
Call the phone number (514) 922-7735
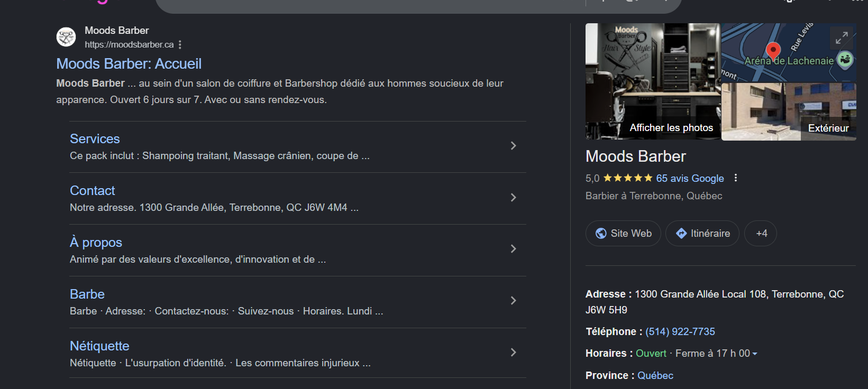680,332
